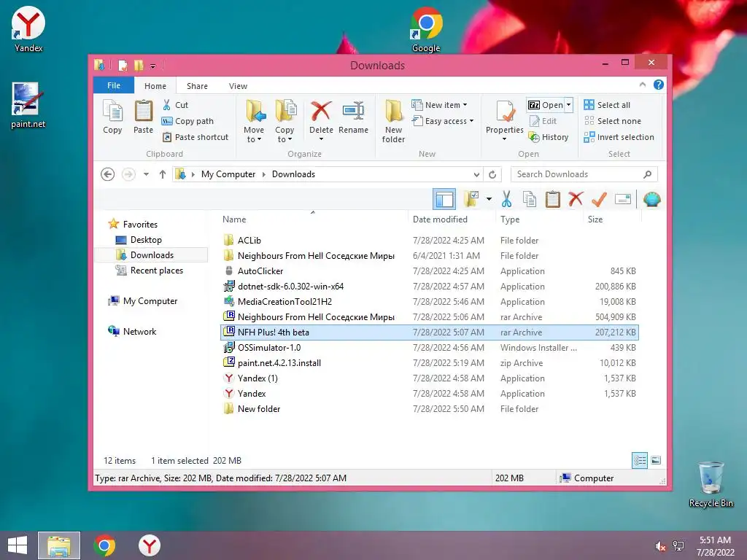Expand the address bar history dropdown
This screenshot has height=560, width=747.
[x=476, y=174]
